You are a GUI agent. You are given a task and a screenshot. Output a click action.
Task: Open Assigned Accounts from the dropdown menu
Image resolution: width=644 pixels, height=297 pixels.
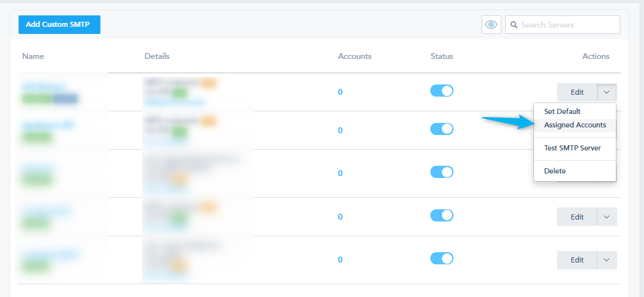pyautogui.click(x=575, y=125)
